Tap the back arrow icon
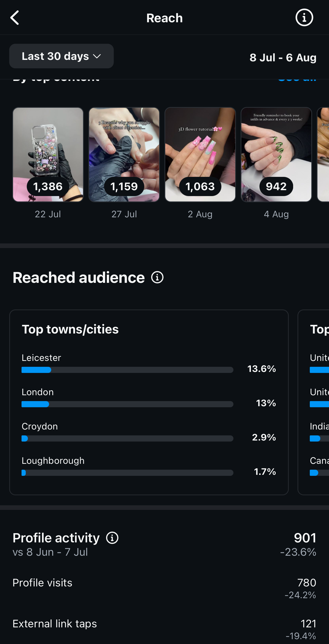 click(15, 18)
